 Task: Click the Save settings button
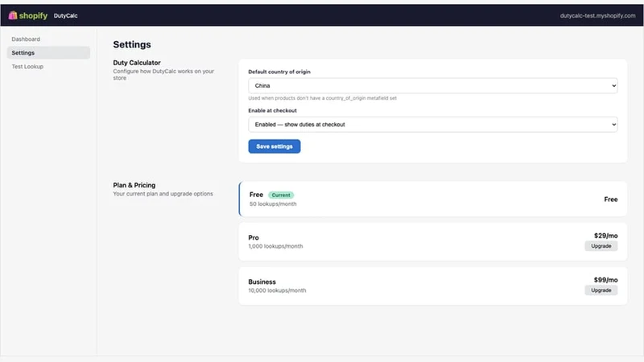point(274,146)
